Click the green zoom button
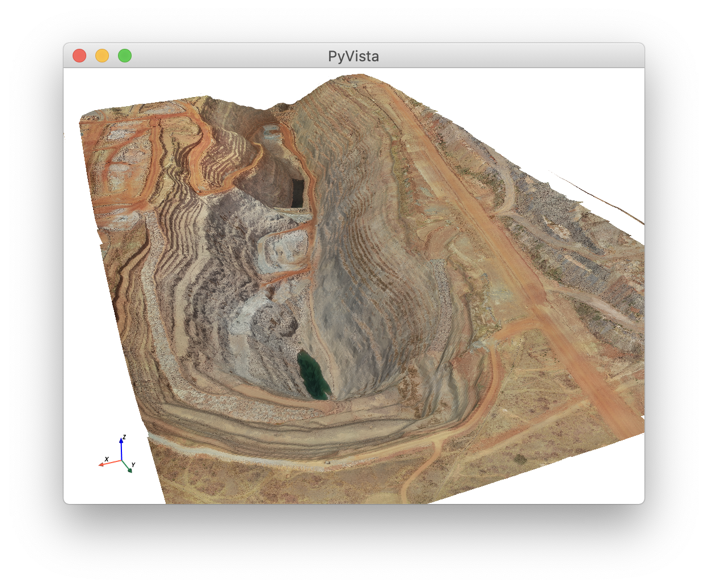 tap(124, 56)
